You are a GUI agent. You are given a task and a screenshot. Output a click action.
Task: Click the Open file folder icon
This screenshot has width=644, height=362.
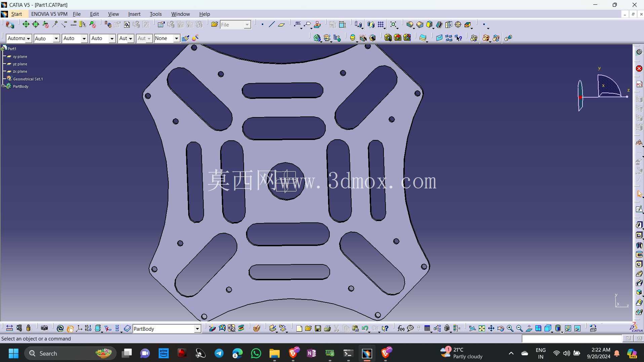(x=308, y=328)
